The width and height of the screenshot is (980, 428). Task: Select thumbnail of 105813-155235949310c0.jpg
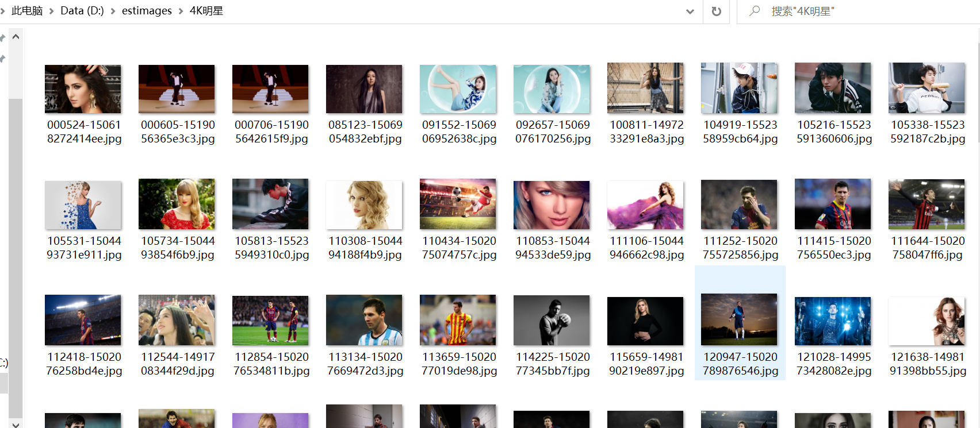[270, 204]
